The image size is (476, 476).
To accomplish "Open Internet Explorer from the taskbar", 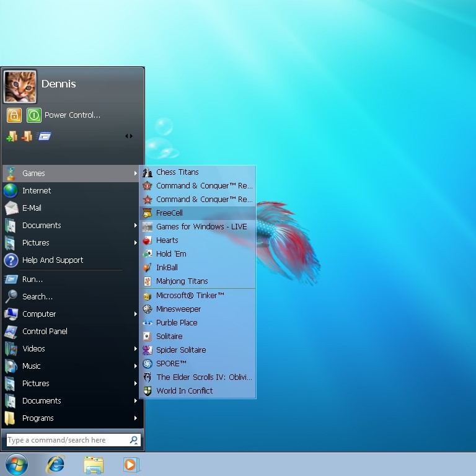I will coord(56,464).
